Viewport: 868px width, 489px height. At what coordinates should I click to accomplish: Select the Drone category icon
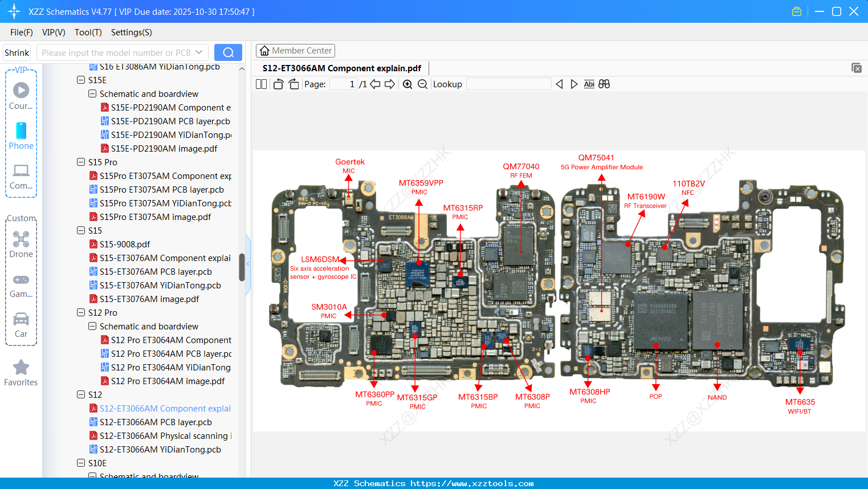[21, 239]
